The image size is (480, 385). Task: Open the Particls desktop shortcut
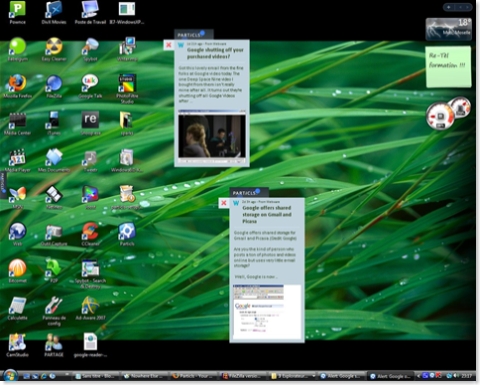point(127,234)
